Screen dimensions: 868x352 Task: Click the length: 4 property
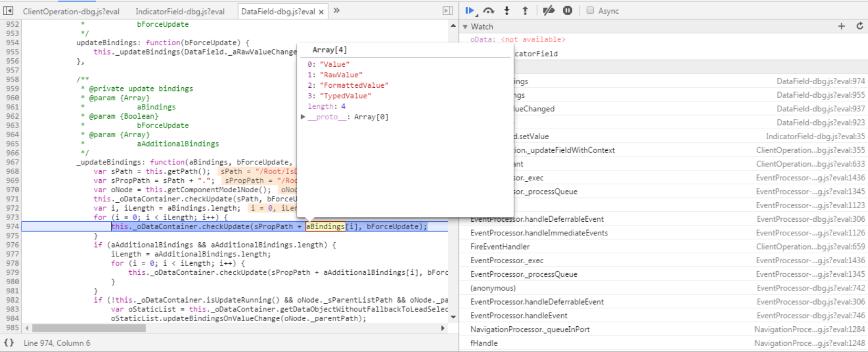pyautogui.click(x=326, y=106)
